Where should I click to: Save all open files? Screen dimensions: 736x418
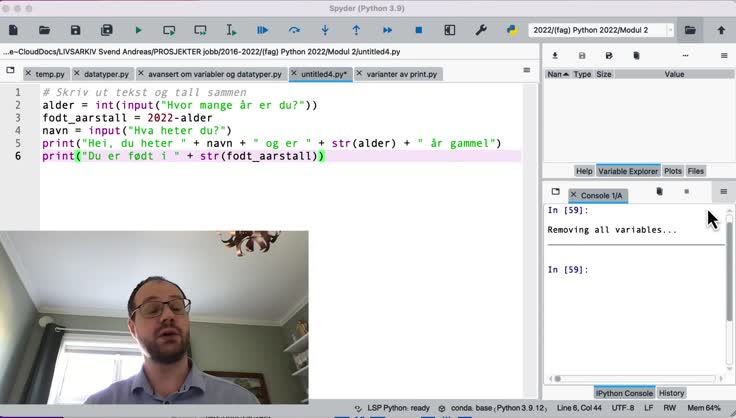click(x=107, y=30)
